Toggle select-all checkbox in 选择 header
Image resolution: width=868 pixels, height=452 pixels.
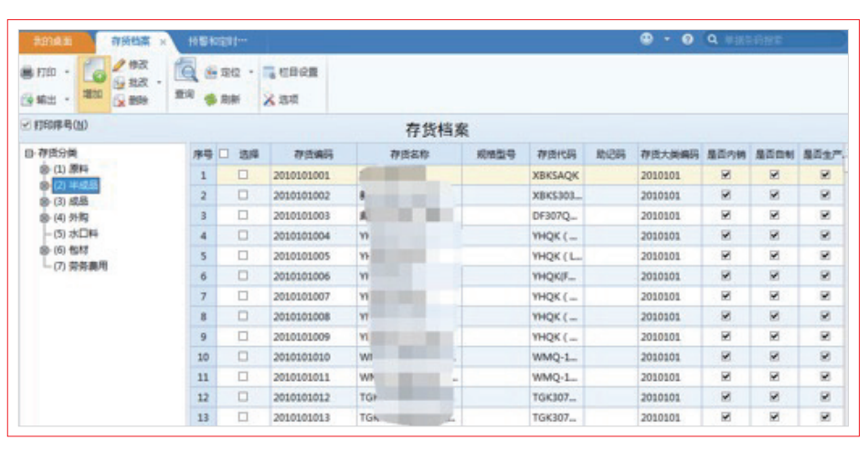(x=223, y=154)
